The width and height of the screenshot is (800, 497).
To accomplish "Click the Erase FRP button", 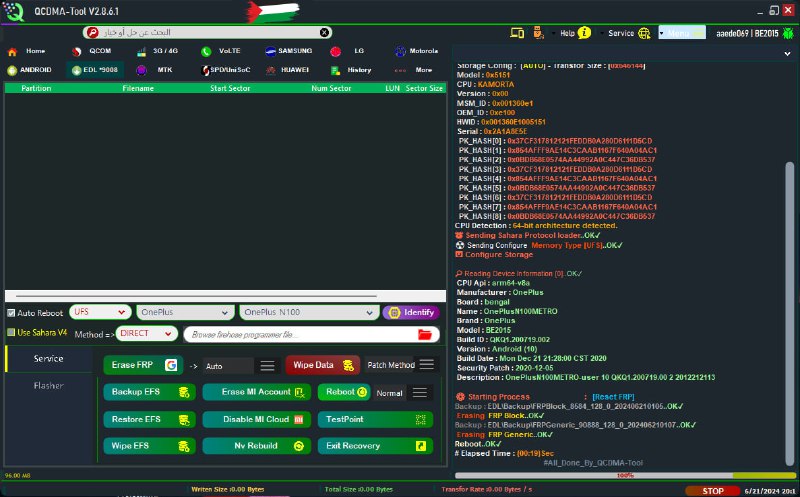I will [143, 365].
